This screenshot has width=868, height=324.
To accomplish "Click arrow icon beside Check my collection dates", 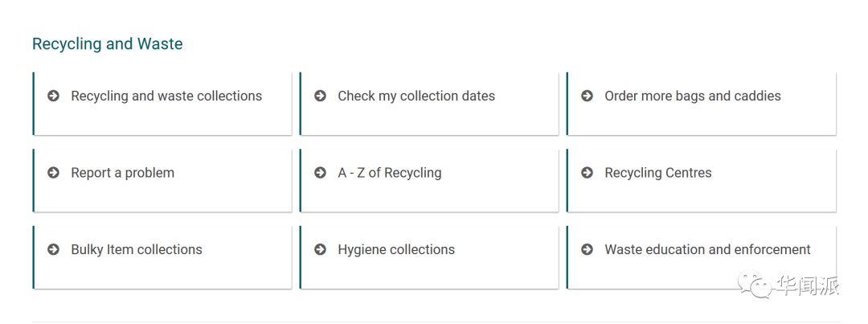I will [320, 96].
